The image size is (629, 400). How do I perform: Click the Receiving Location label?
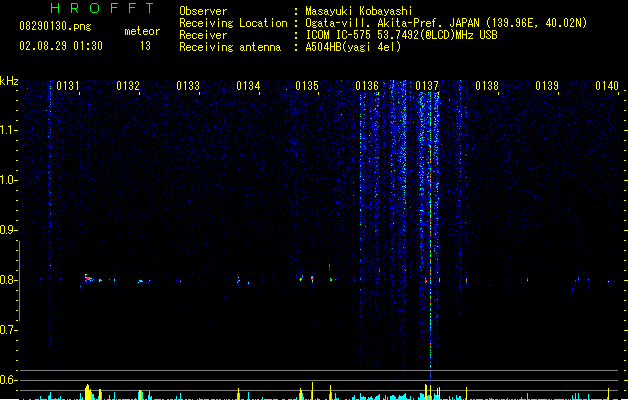(233, 23)
